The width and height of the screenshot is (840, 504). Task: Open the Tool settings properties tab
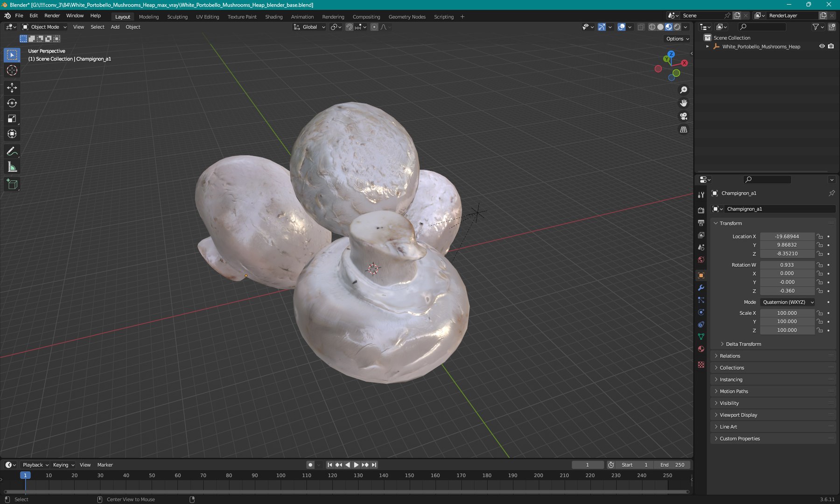701,195
